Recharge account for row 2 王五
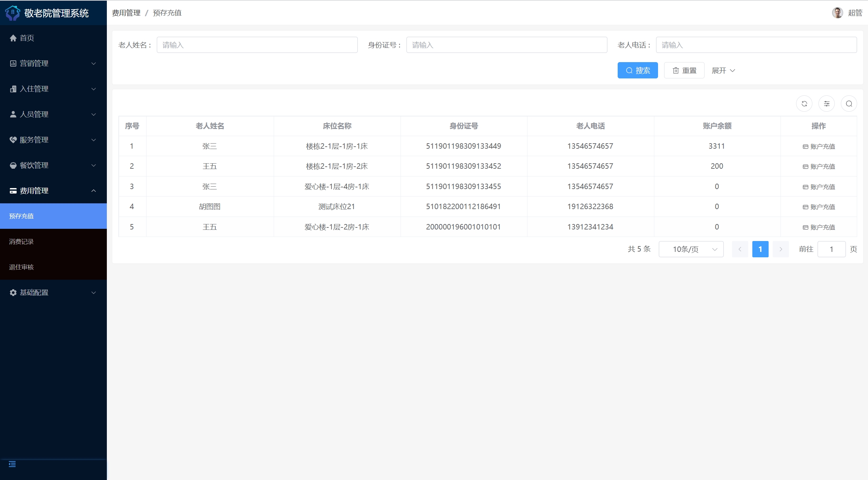868x480 pixels. (818, 166)
